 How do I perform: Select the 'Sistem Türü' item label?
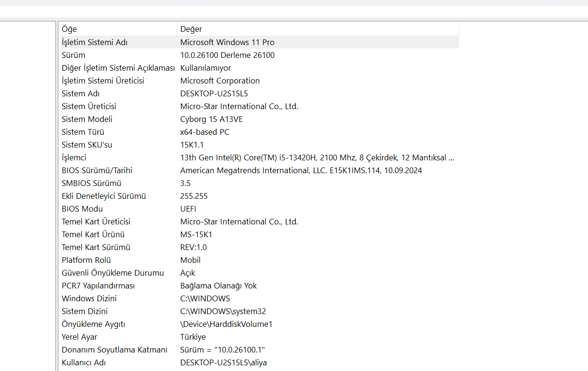(x=83, y=132)
